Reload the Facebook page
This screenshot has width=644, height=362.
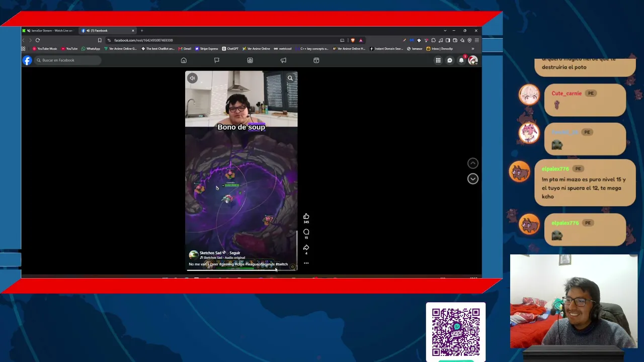[x=38, y=40]
